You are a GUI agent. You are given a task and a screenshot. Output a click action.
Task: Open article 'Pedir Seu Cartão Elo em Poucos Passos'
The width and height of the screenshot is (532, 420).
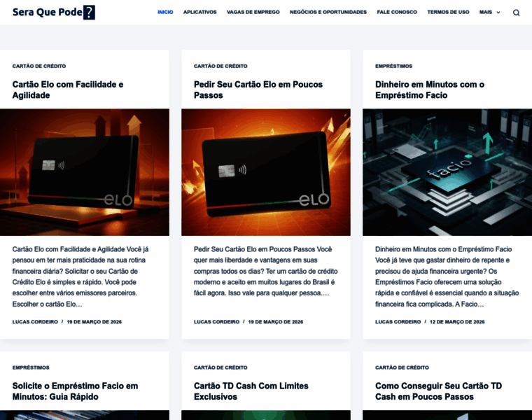pos(258,90)
